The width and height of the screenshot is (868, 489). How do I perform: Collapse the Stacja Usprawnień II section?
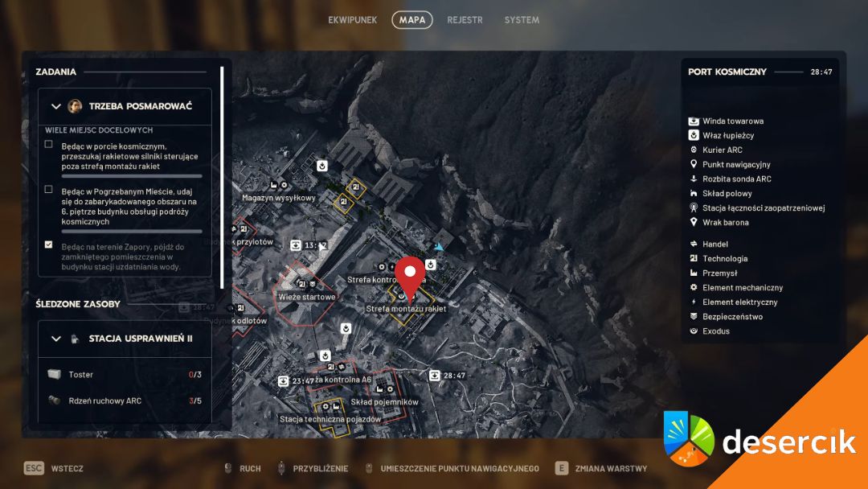pyautogui.click(x=56, y=339)
